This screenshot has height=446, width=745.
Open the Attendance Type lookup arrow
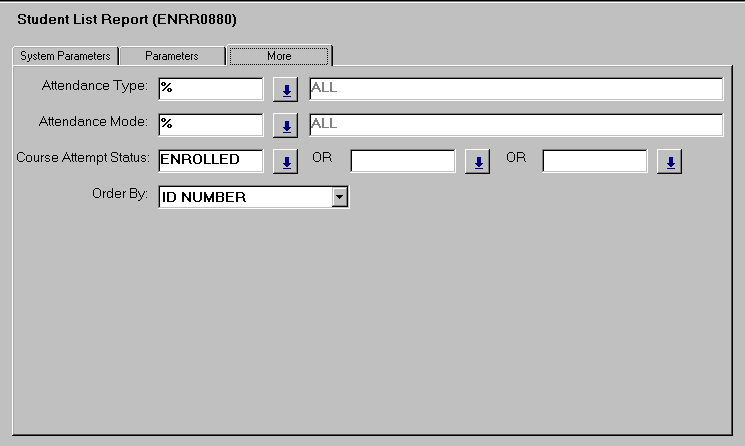[x=286, y=90]
